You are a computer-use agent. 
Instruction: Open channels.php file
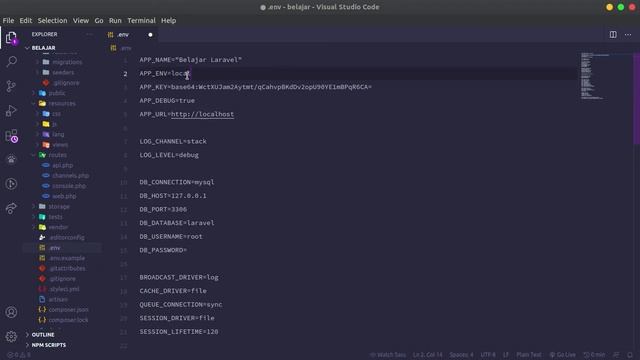coord(70,176)
